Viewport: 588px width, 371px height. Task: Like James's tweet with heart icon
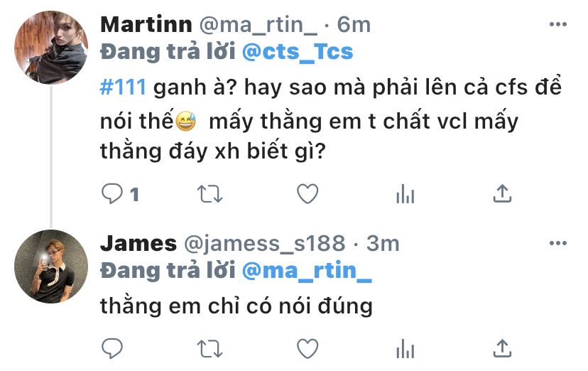307,349
